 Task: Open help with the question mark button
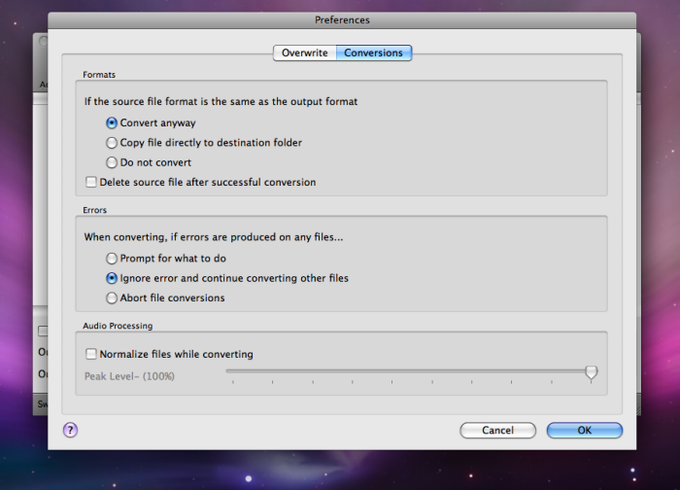pyautogui.click(x=70, y=430)
